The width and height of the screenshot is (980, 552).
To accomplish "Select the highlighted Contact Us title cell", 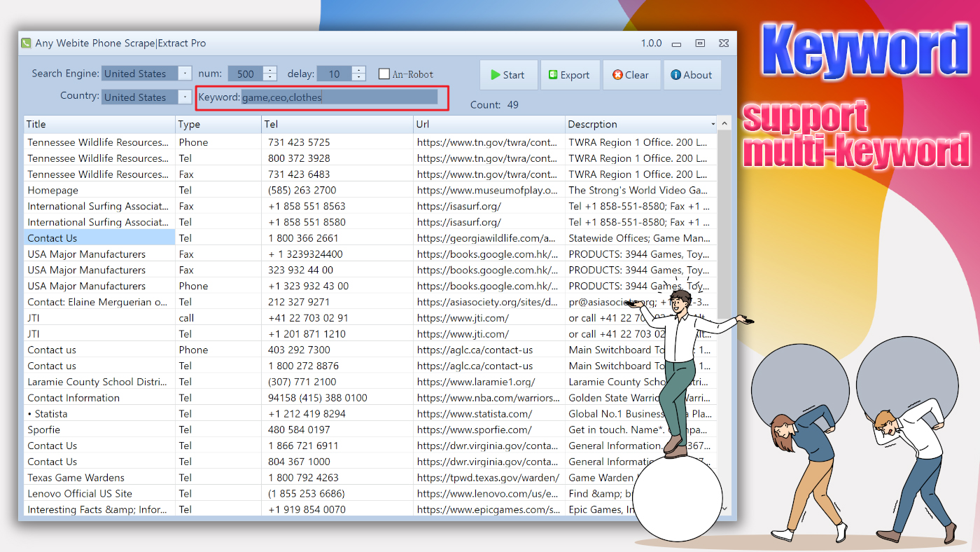I will pos(99,238).
